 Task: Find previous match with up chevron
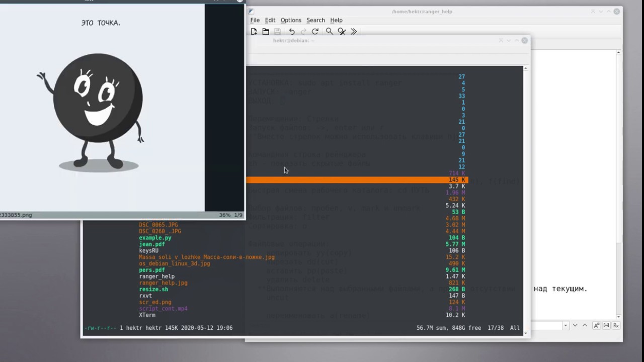[585, 325]
